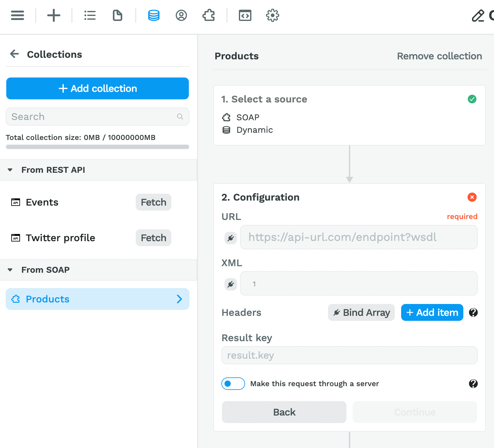Open the user account icon
The height and width of the screenshot is (448, 494).
(181, 15)
